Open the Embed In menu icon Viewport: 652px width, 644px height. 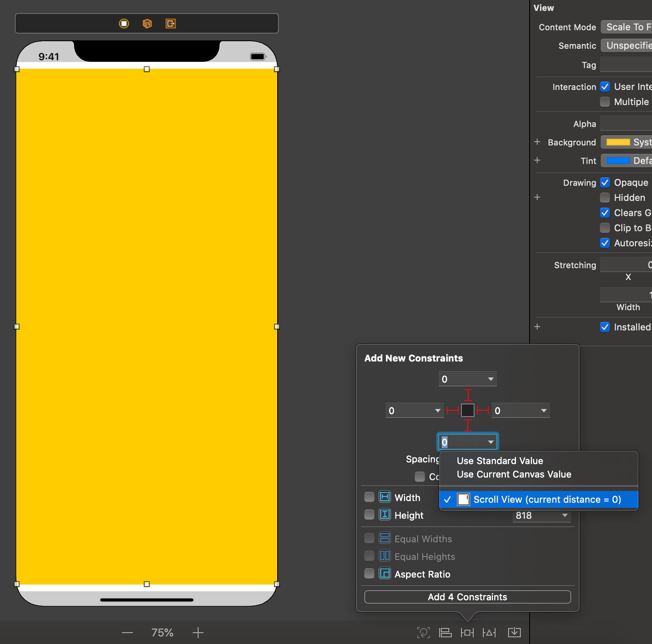[x=514, y=632]
